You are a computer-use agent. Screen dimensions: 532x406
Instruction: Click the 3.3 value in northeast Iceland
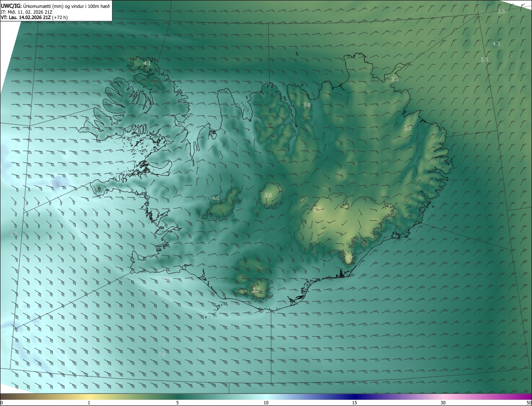395,79
